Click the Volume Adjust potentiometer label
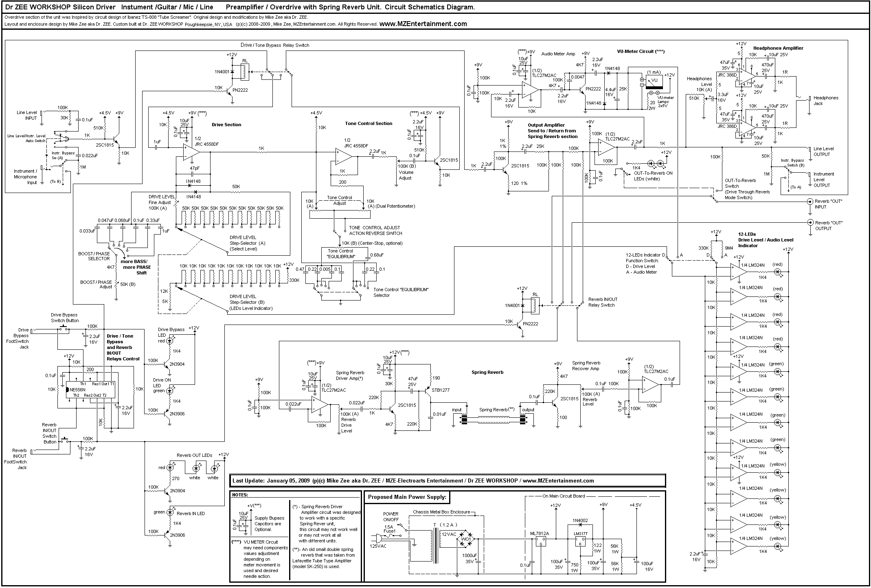 pos(406,175)
